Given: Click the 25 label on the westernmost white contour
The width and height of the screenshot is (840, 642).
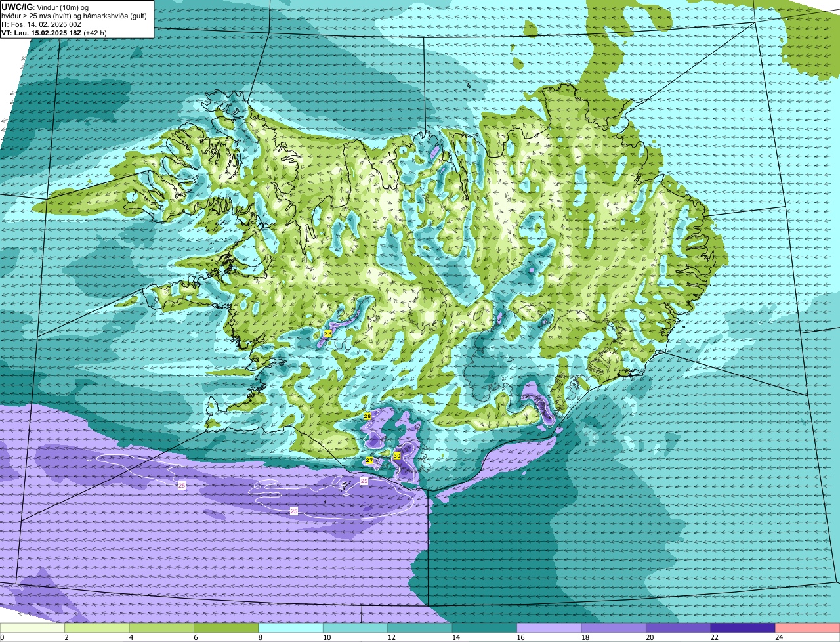Looking at the screenshot, I should [x=182, y=485].
